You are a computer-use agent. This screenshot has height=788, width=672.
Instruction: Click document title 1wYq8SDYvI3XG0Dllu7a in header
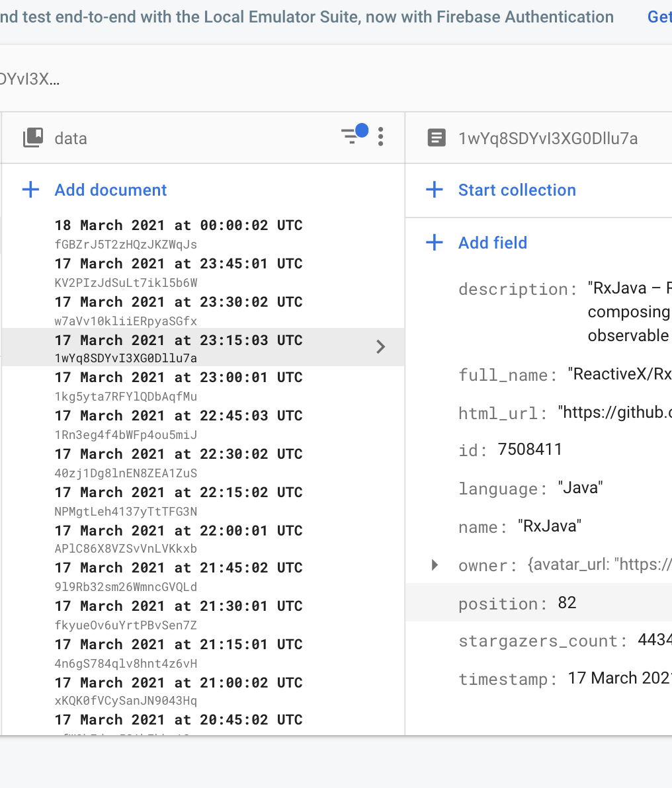pyautogui.click(x=548, y=138)
